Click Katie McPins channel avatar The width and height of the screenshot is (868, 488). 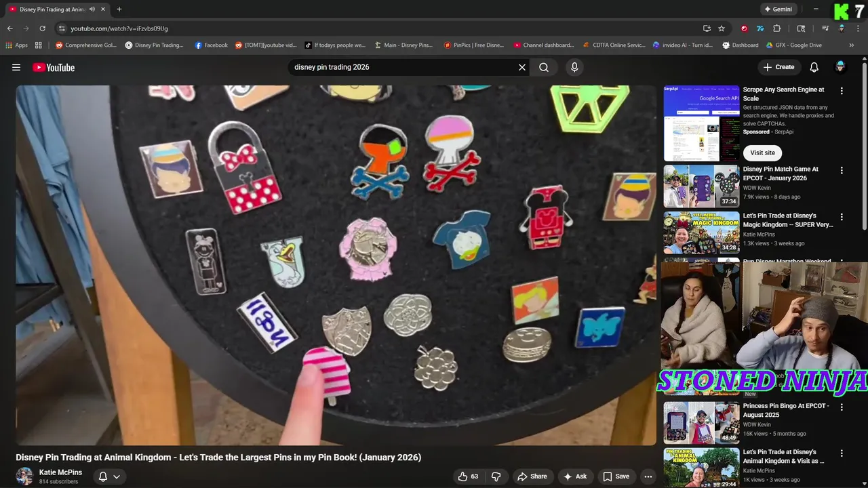(24, 476)
